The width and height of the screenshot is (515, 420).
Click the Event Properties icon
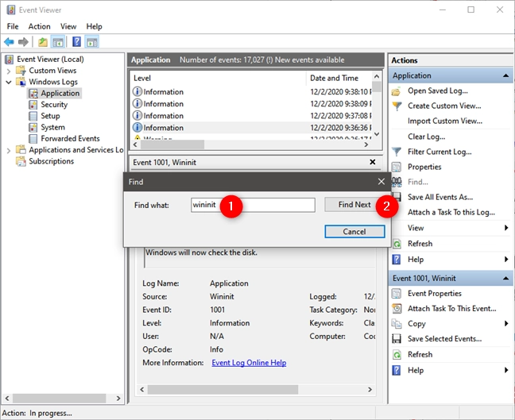point(397,293)
